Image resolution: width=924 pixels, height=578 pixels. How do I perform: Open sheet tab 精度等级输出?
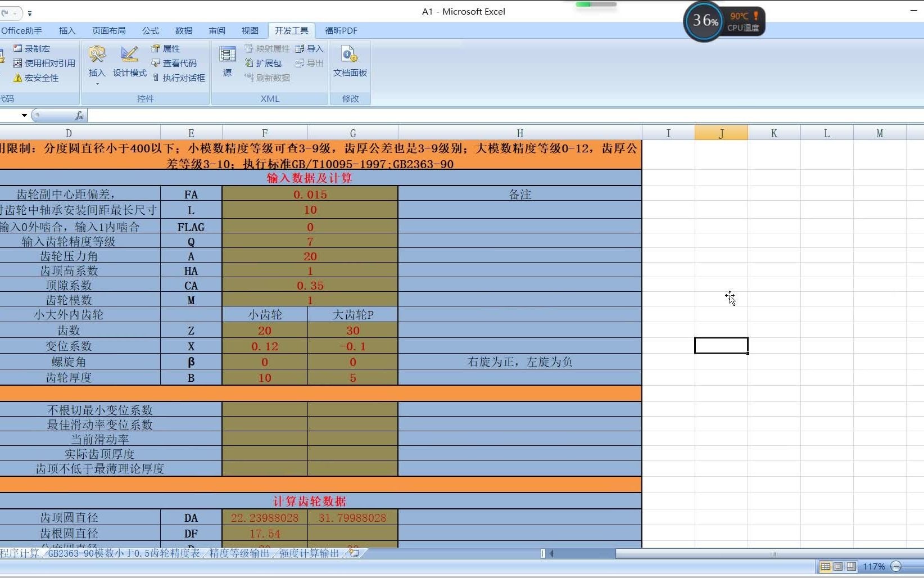239,553
